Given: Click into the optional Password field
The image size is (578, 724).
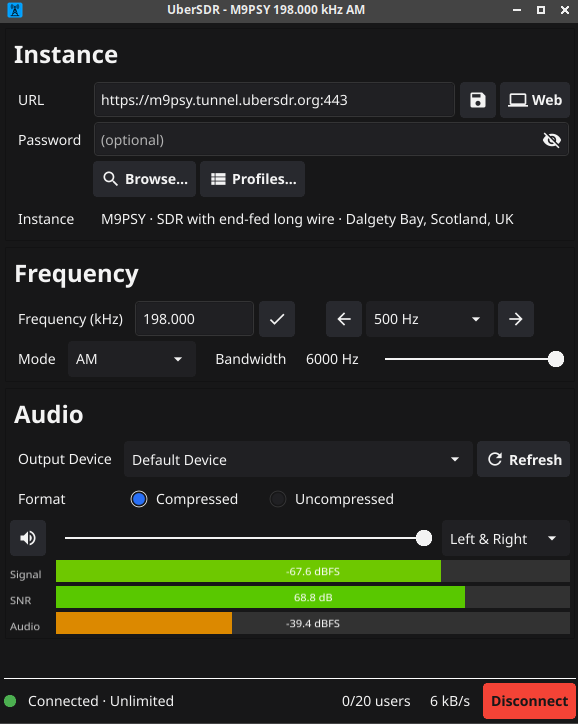Looking at the screenshot, I should point(331,140).
